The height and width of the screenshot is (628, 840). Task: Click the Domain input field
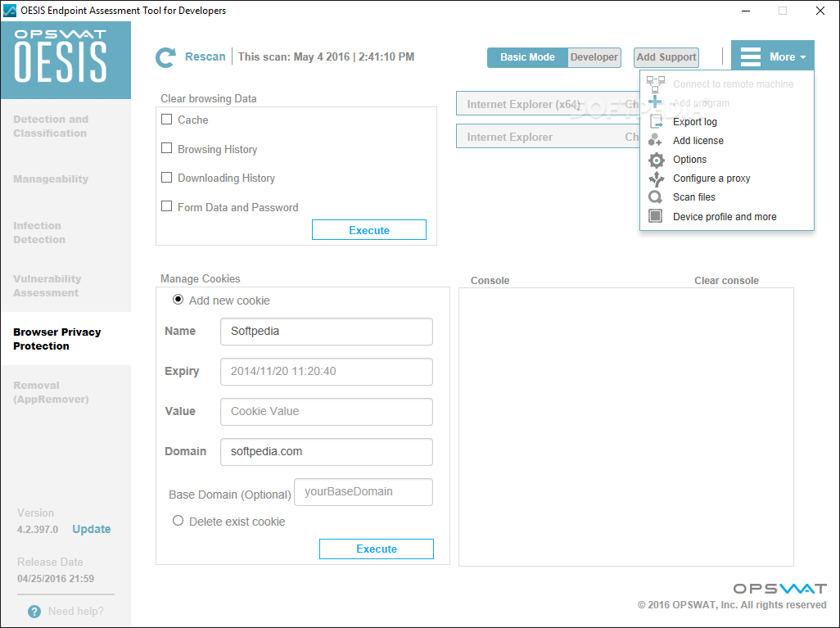pyautogui.click(x=326, y=452)
